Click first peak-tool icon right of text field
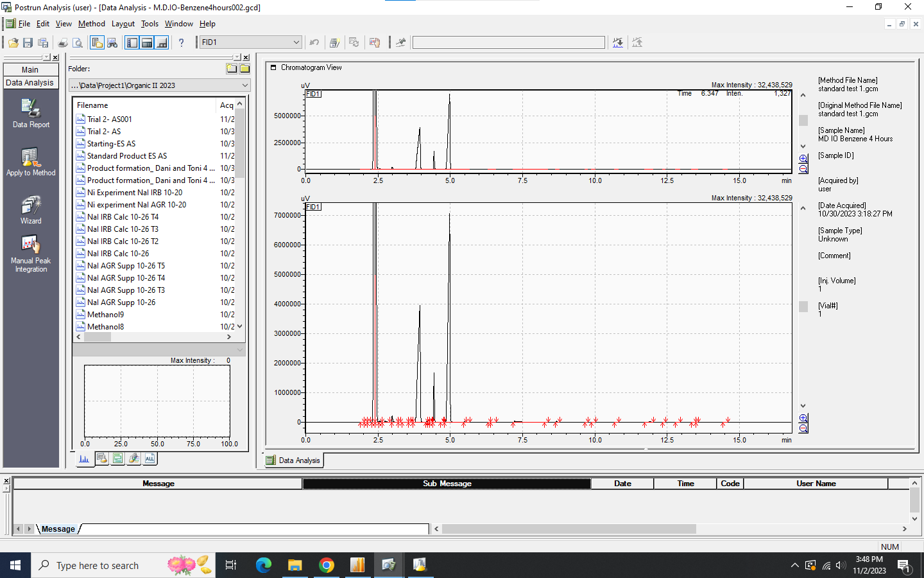The image size is (924, 578). coord(618,42)
